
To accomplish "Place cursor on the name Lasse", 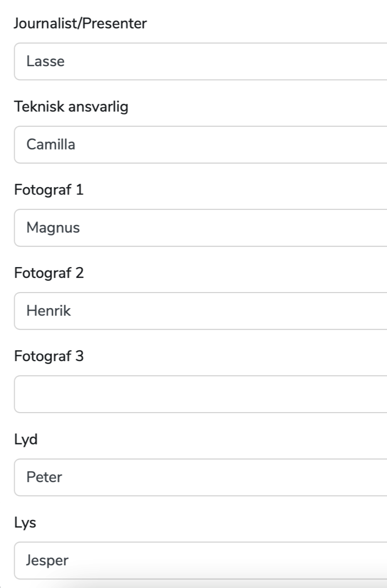I will click(x=46, y=61).
